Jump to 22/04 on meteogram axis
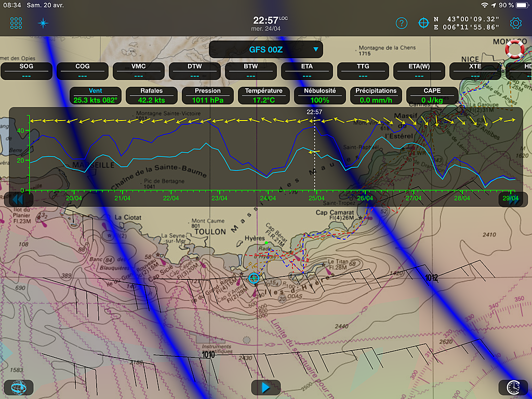 [x=170, y=198]
